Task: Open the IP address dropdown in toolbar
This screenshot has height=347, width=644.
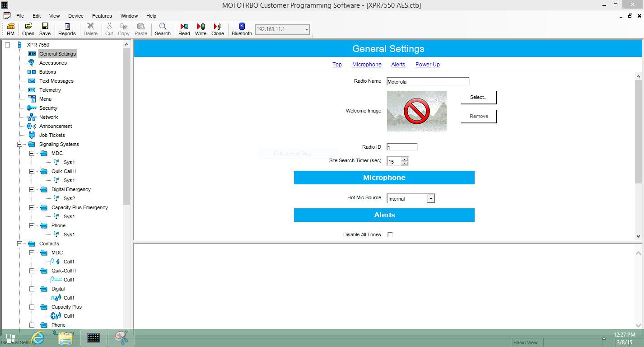Action: pos(307,30)
